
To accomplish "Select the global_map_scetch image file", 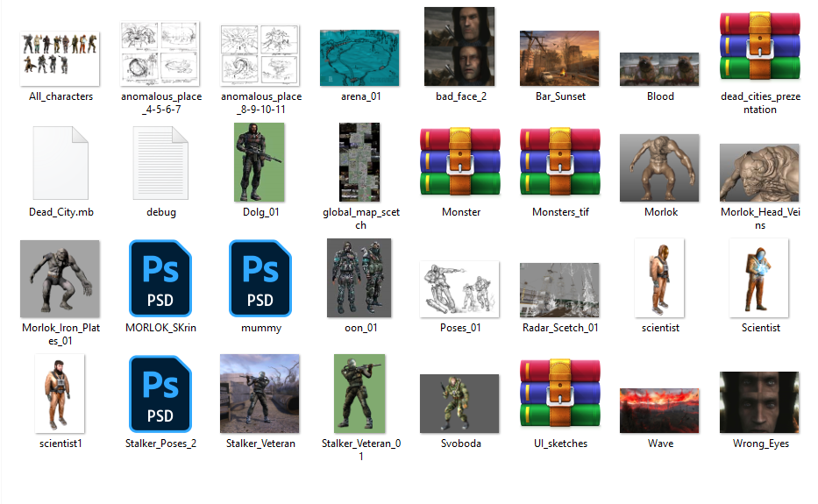I will tap(360, 163).
